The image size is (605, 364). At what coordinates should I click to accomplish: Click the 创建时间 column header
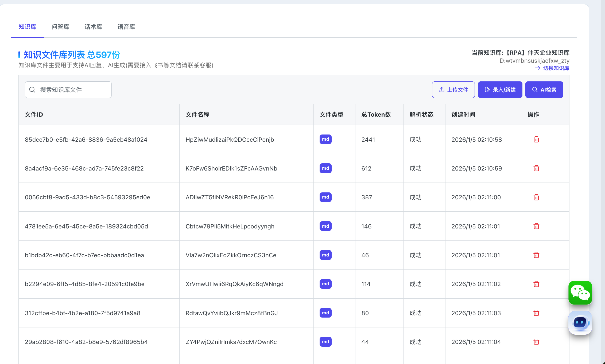coord(463,115)
